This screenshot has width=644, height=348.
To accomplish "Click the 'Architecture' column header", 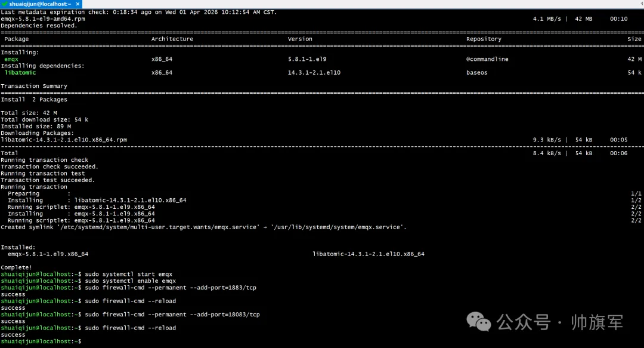I will tap(172, 39).
